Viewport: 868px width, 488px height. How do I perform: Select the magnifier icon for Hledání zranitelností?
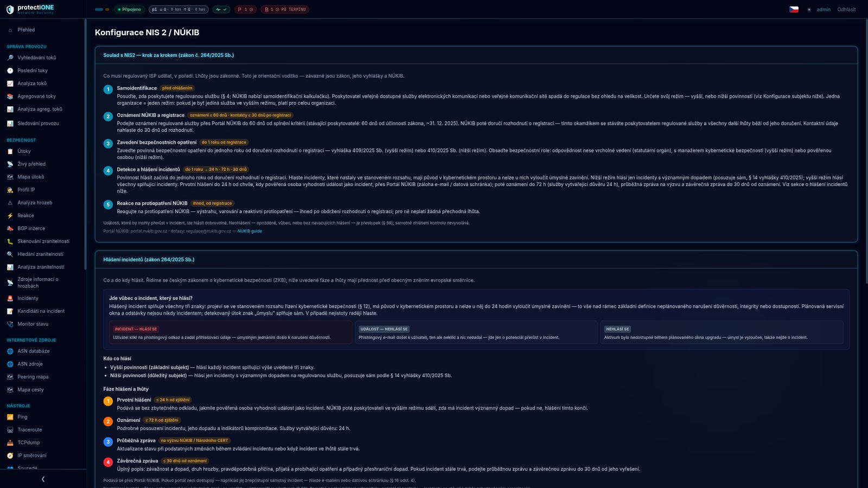[x=10, y=254]
